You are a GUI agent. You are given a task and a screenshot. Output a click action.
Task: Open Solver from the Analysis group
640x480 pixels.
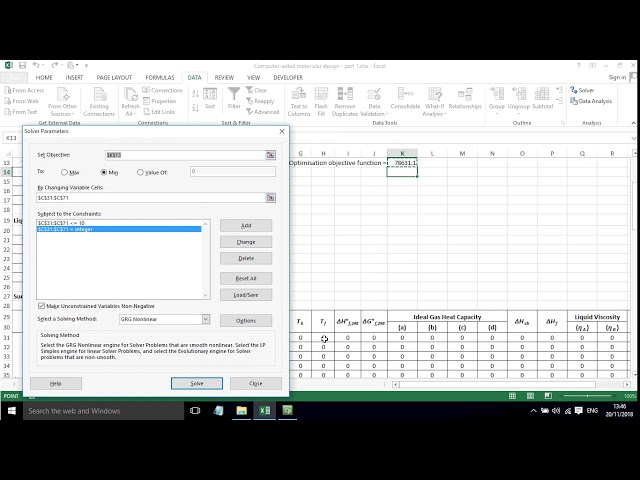click(x=582, y=90)
